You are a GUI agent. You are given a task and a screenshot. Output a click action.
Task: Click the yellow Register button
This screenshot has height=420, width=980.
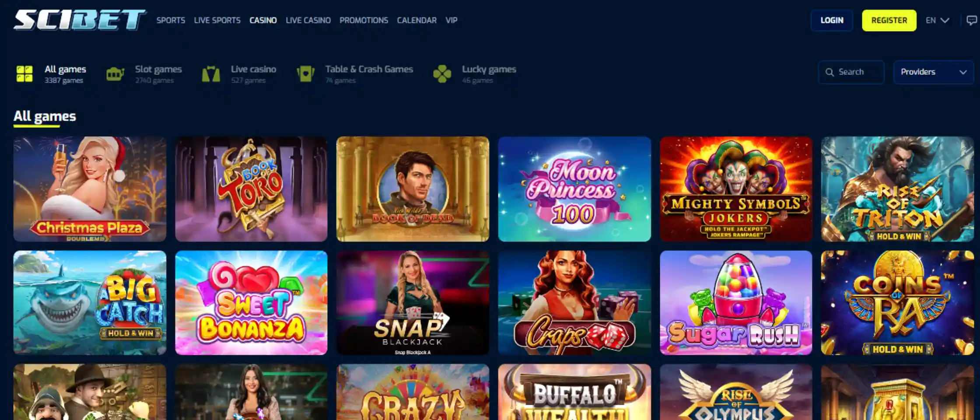pyautogui.click(x=889, y=20)
